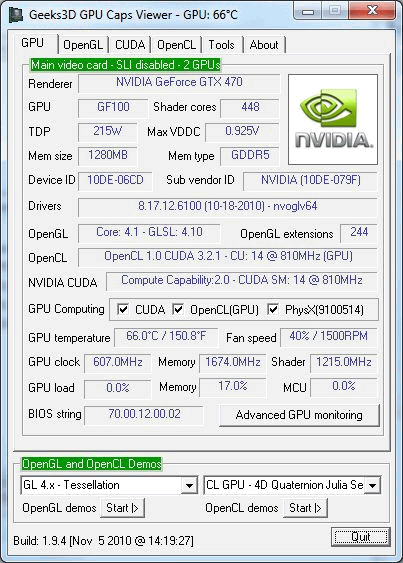Open the CUDA tab
The height and width of the screenshot is (563, 403).
pos(130,45)
